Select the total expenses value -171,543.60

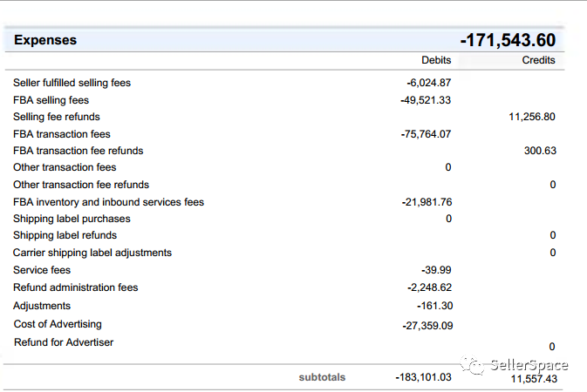point(508,40)
